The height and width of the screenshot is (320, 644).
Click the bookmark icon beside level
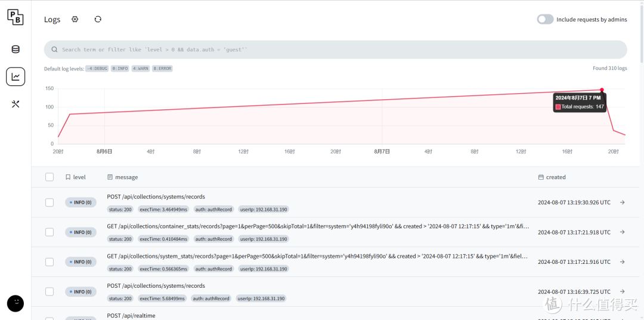[x=68, y=177]
